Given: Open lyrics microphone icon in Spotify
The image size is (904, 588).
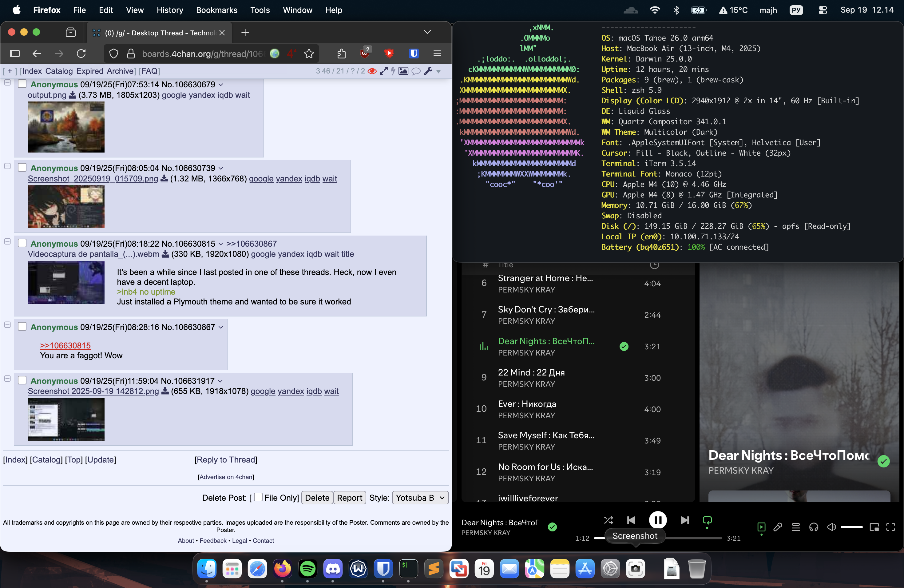Looking at the screenshot, I should pos(778,527).
